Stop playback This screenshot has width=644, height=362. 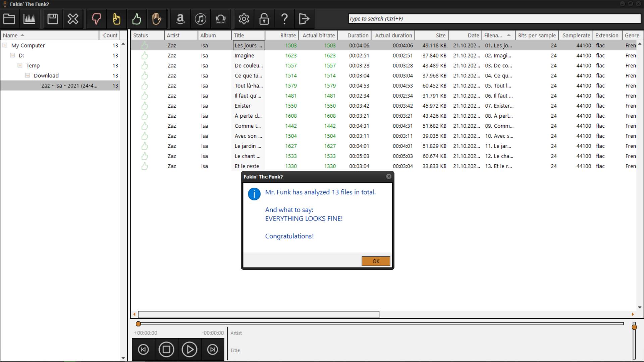[x=166, y=350]
